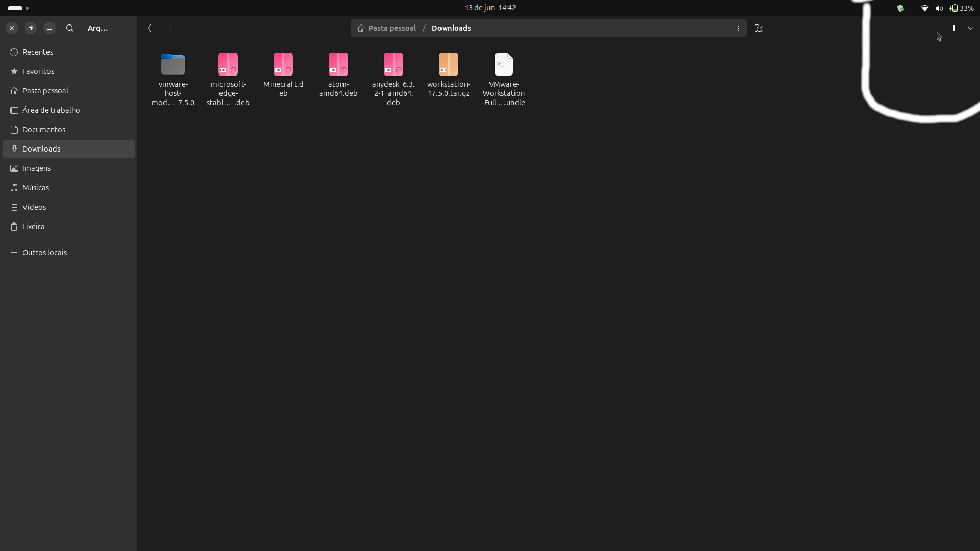The height and width of the screenshot is (551, 980).
Task: Open Activities overview pill at top-left
Action: click(x=18, y=8)
